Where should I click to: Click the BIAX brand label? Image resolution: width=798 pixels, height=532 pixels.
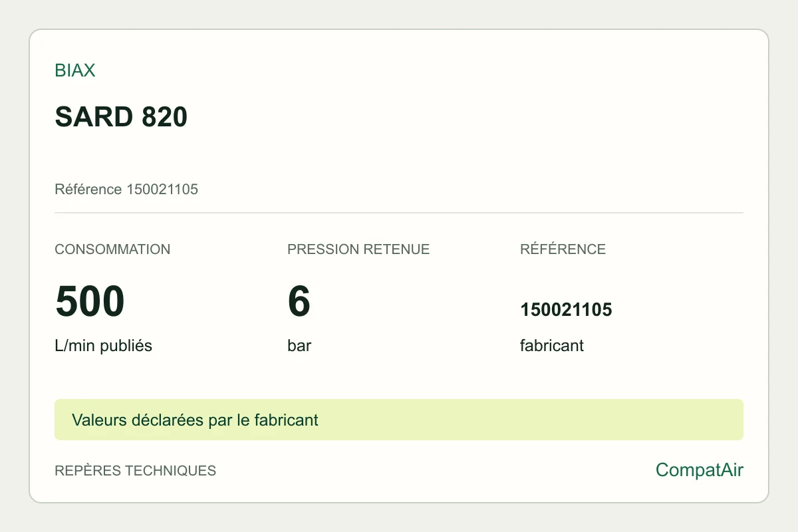coord(75,70)
